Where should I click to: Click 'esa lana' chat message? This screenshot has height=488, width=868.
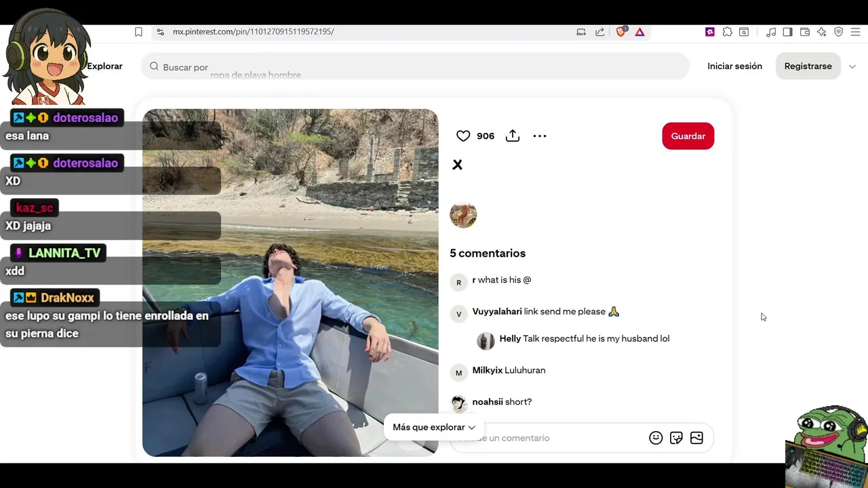pos(27,136)
